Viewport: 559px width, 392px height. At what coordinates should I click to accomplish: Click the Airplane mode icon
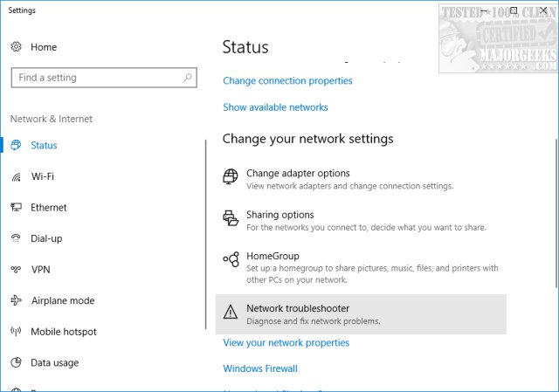17,300
